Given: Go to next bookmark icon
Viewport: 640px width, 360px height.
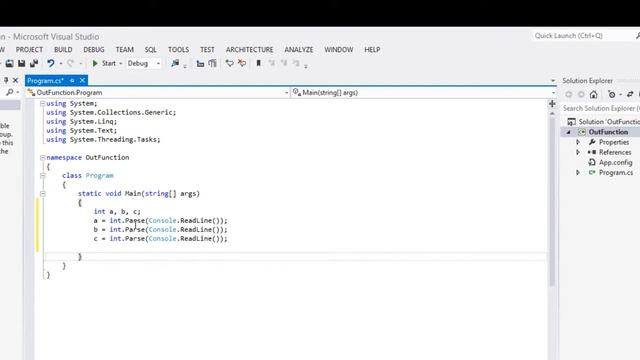Looking at the screenshot, I should pyautogui.click(x=284, y=63).
